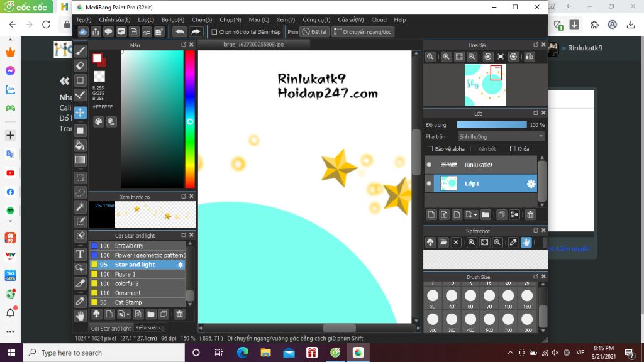Open the Chỉnh sửa(E) menu
This screenshot has width=644, height=362.
pyautogui.click(x=114, y=19)
